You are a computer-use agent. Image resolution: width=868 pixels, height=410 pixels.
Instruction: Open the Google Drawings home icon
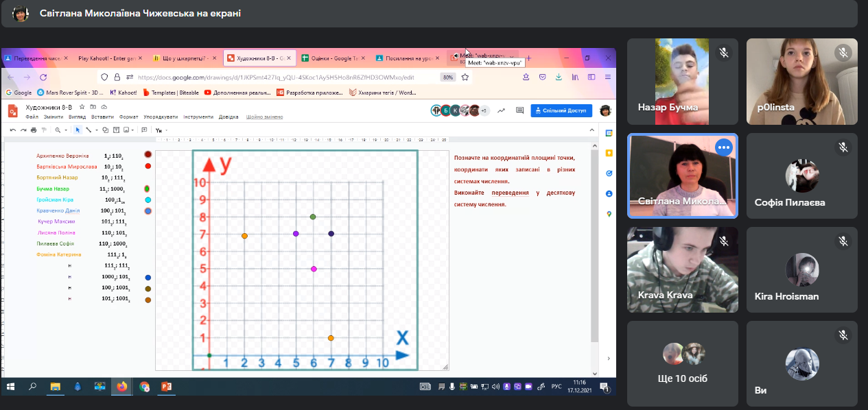[12, 111]
